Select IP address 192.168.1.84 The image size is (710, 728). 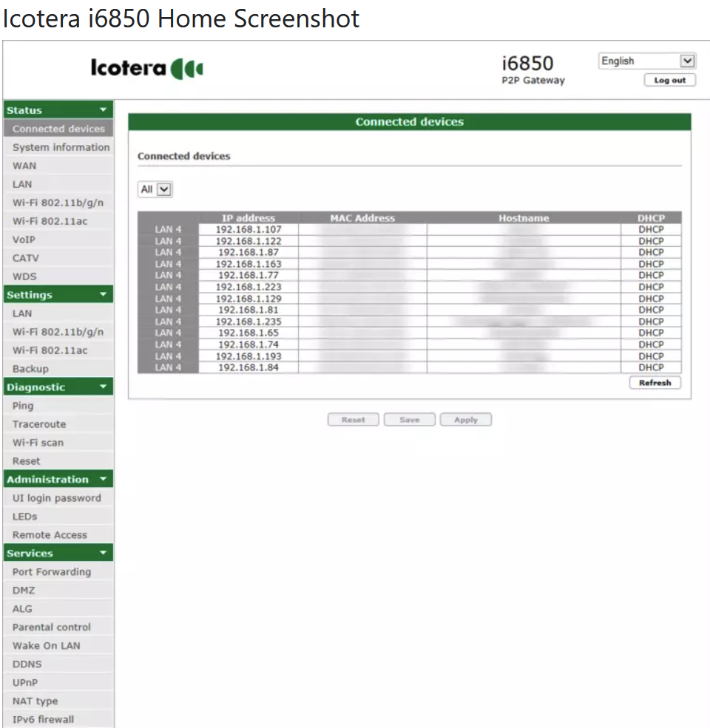pyautogui.click(x=248, y=367)
